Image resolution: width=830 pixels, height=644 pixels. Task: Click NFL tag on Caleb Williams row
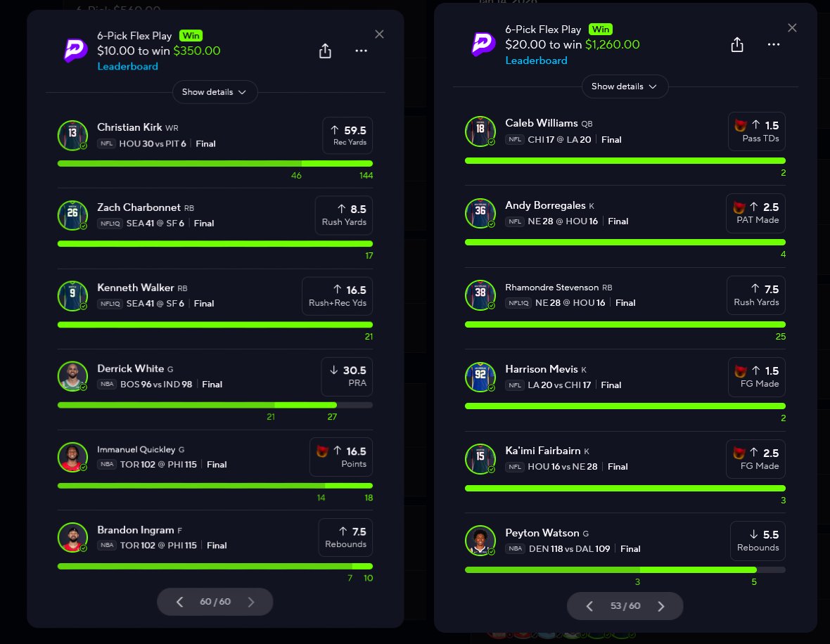tap(514, 140)
